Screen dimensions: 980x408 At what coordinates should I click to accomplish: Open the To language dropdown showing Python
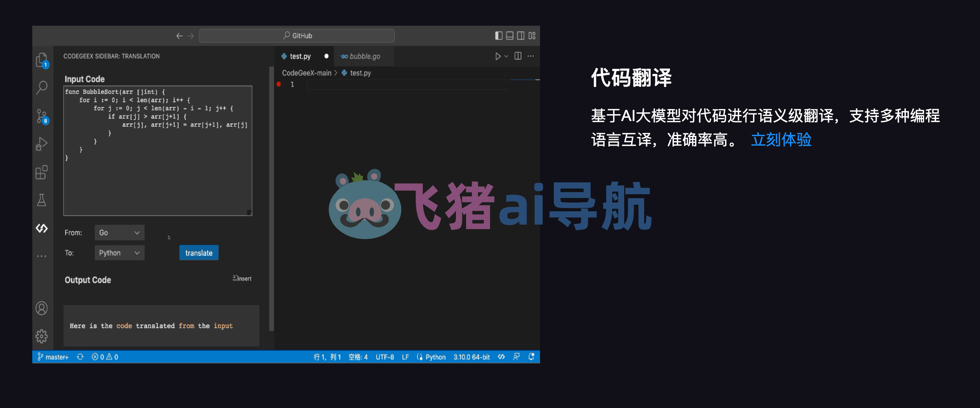[119, 253]
